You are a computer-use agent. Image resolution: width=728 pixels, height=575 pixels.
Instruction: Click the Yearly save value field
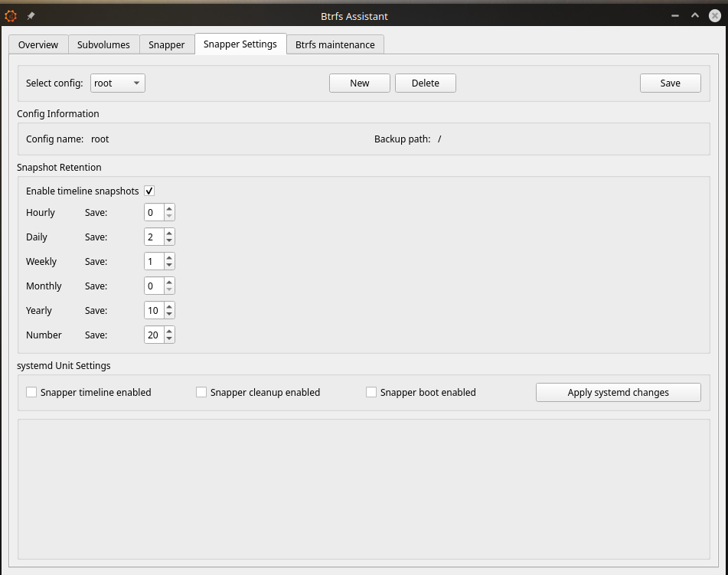[x=153, y=310]
